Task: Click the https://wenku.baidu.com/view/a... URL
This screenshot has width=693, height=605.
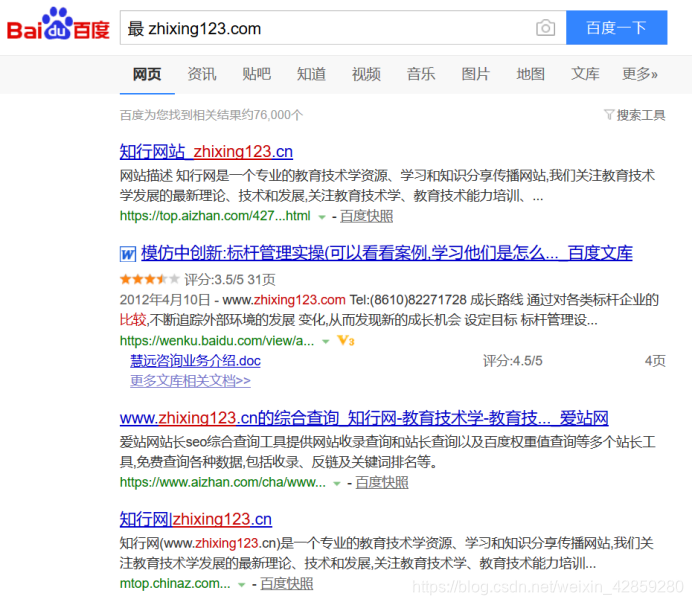Action: 217,341
